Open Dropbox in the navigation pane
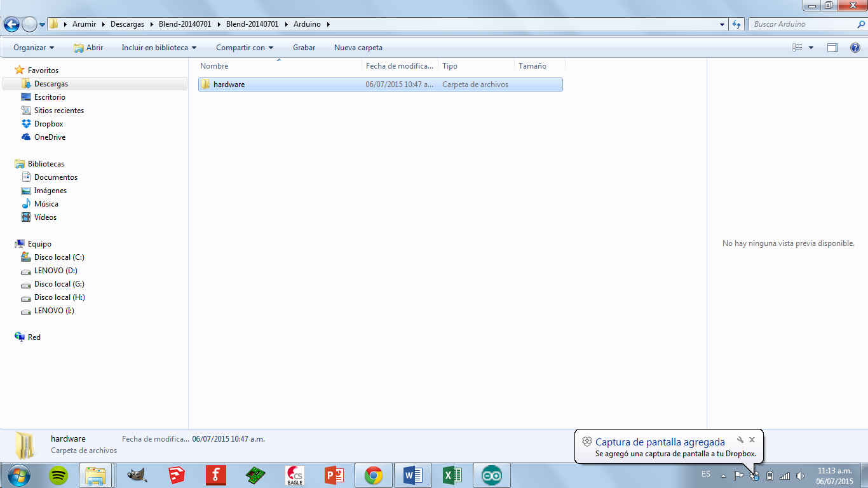Screen dimensions: 868x488 coord(49,124)
